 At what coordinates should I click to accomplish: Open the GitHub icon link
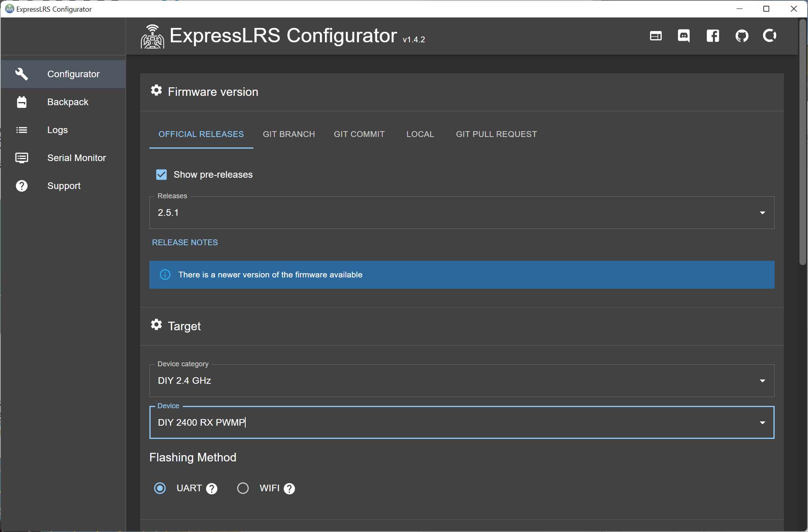[x=742, y=36]
